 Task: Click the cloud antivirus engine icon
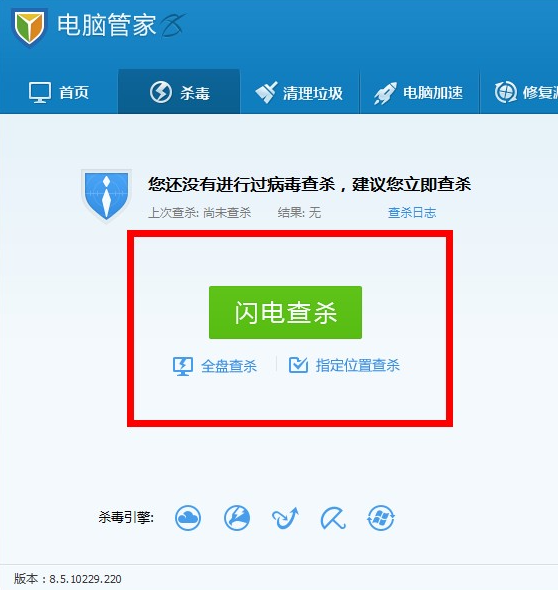[x=188, y=518]
